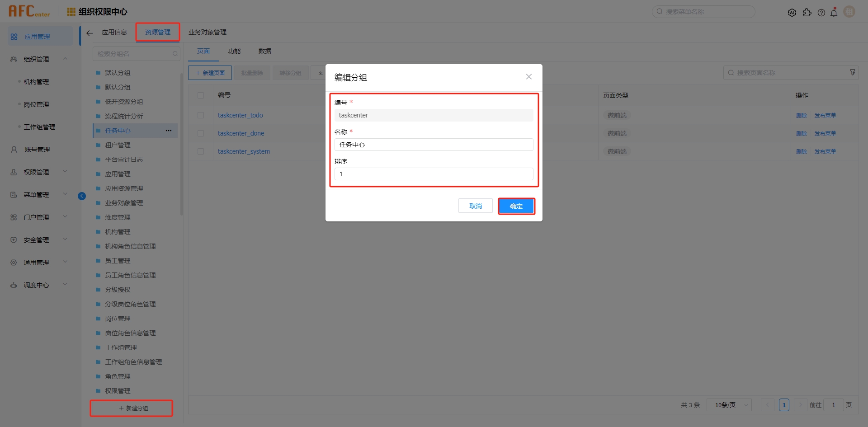Screen dimensions: 868x427
Task: Check the taskcenter_todo row checkbox
Action: tap(201, 115)
